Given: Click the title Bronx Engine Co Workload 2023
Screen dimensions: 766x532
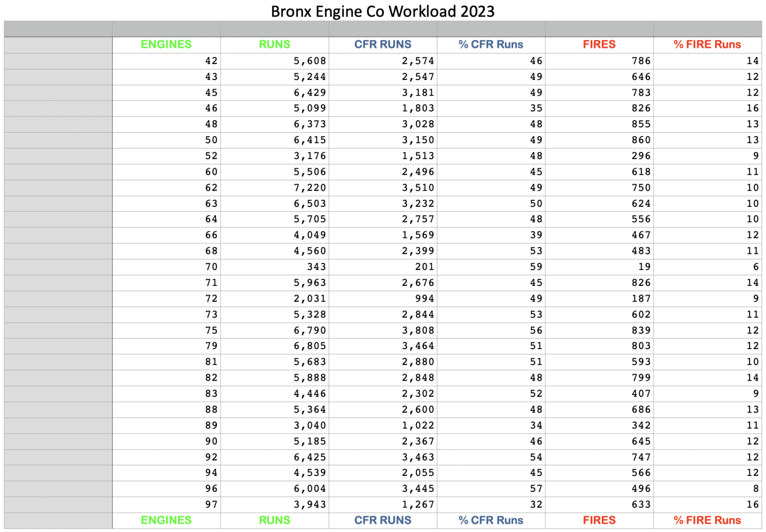Looking at the screenshot, I should 383,11.
